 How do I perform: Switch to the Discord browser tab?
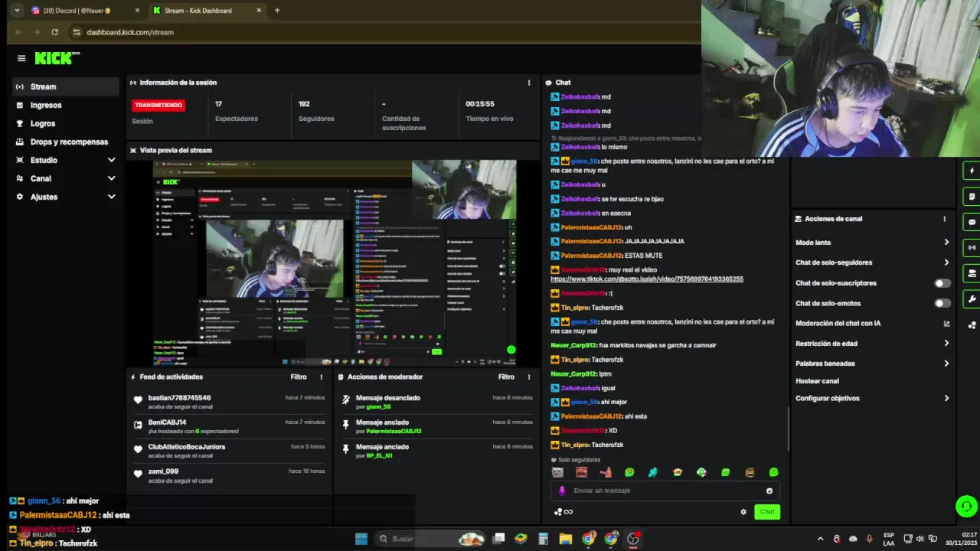point(84,11)
